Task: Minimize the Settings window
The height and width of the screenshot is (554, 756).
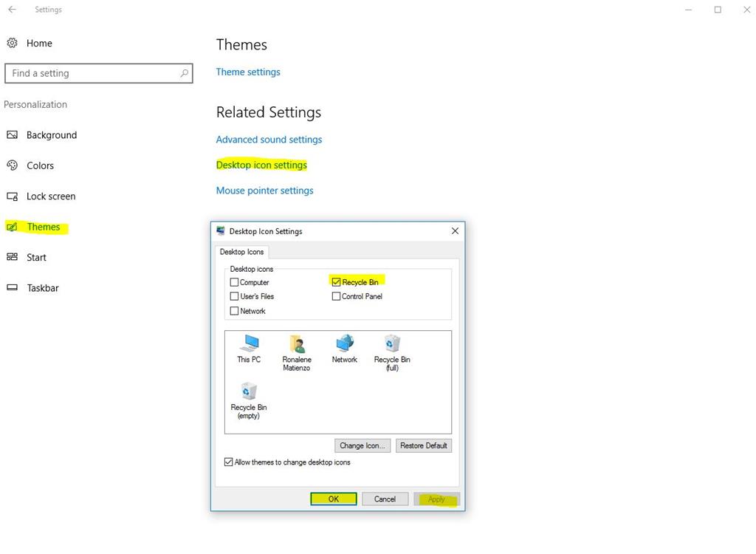Action: [689, 10]
